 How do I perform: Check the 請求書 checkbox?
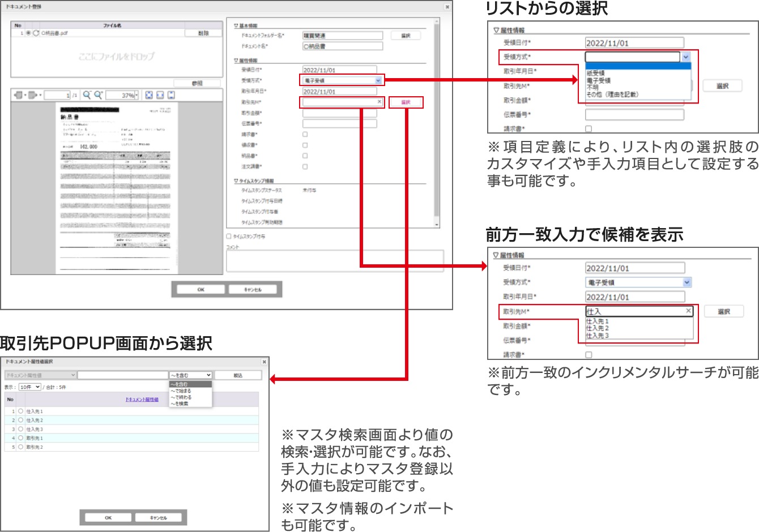(x=304, y=134)
